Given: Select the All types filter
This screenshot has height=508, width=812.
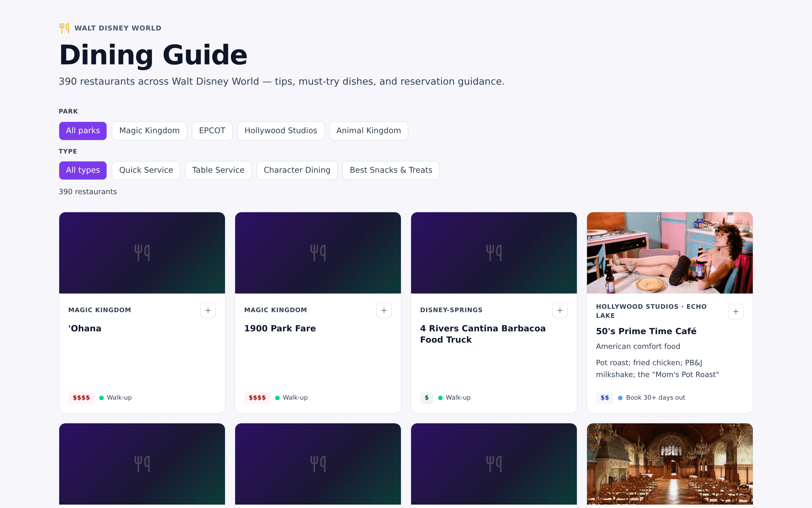Looking at the screenshot, I should [x=83, y=170].
